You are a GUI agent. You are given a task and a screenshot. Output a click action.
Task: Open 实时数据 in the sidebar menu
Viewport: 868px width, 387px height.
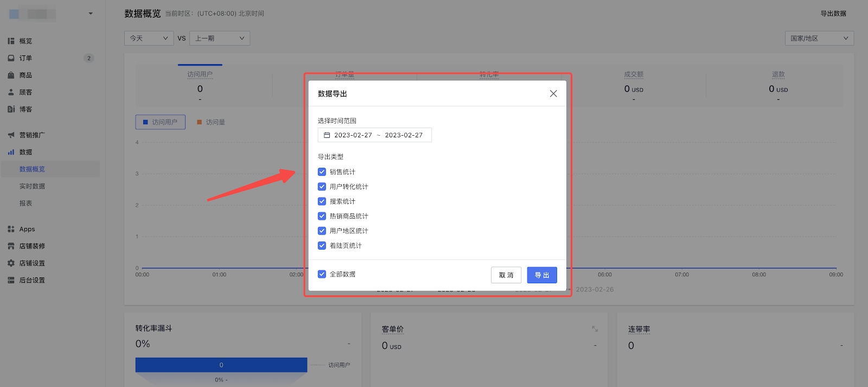(32, 186)
